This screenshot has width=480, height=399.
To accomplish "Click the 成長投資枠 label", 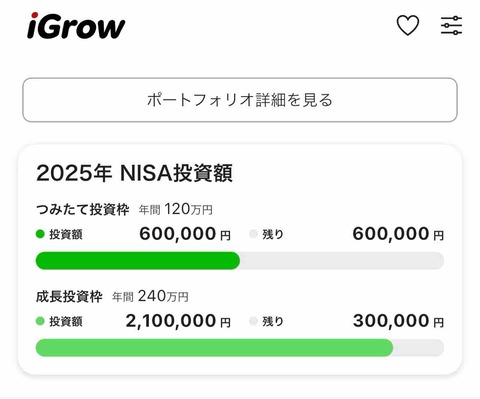I will pos(69,296).
